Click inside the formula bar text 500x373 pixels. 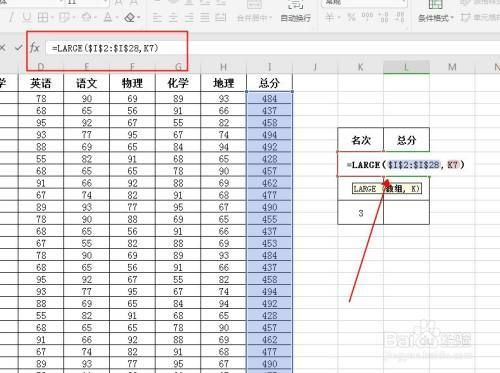point(105,48)
